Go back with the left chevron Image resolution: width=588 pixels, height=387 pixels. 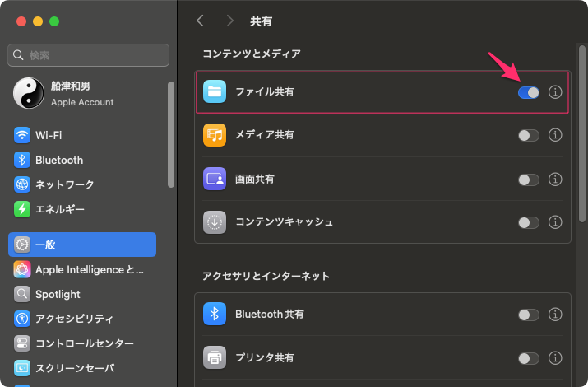tap(200, 21)
